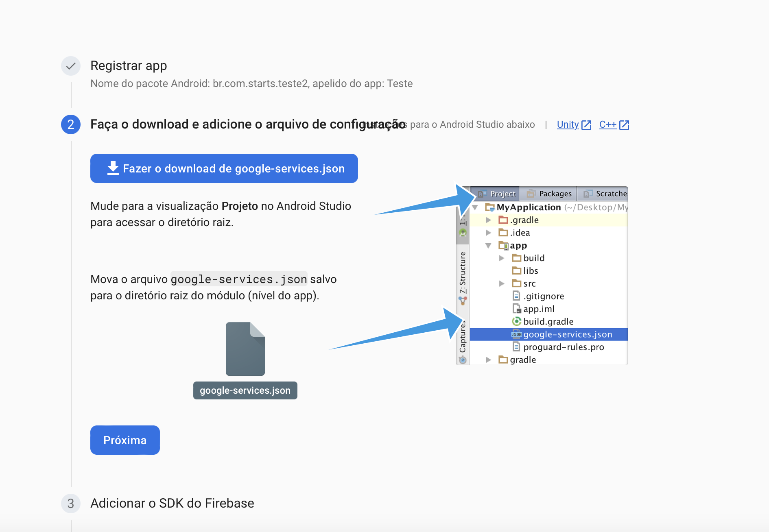Expand the build folder arrow

pos(502,258)
